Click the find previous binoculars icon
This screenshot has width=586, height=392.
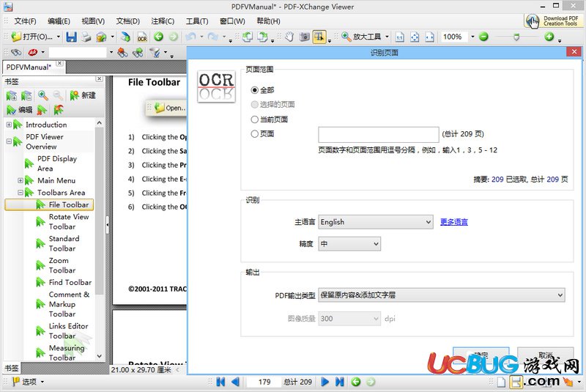(122, 52)
